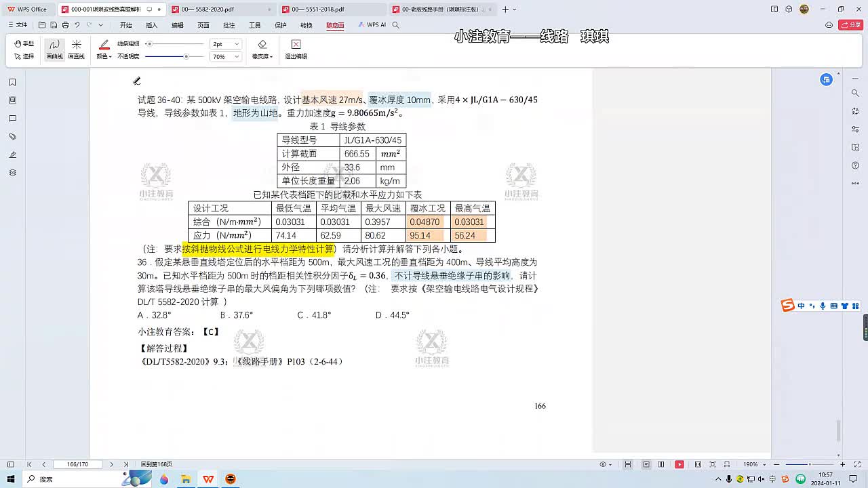Select the 画直线 straight line tool
Image resolution: width=868 pixels, height=488 pixels.
(77, 49)
